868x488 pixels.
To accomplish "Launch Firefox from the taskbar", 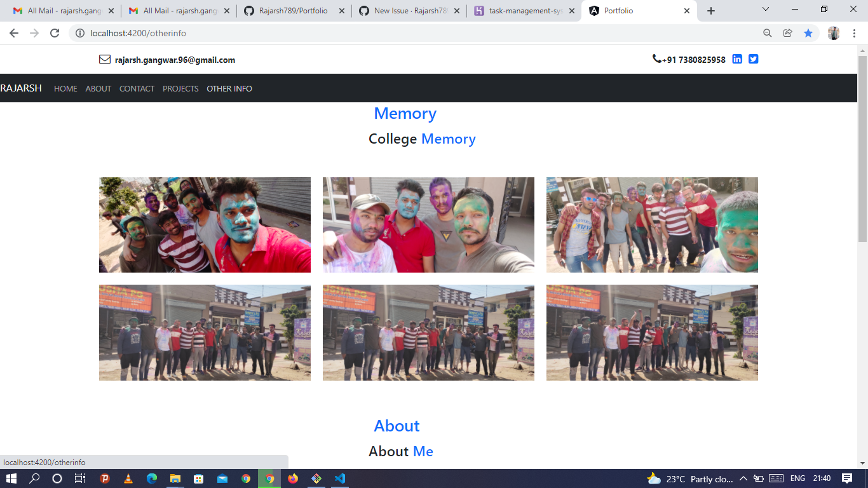I will pyautogui.click(x=293, y=478).
